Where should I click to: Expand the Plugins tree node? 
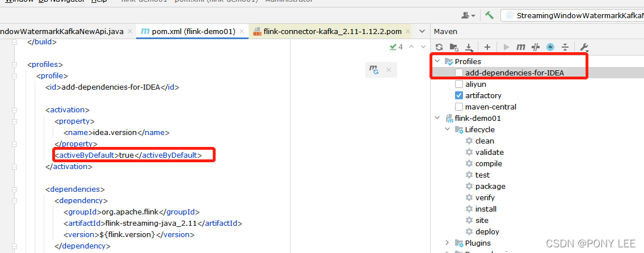[x=448, y=243]
